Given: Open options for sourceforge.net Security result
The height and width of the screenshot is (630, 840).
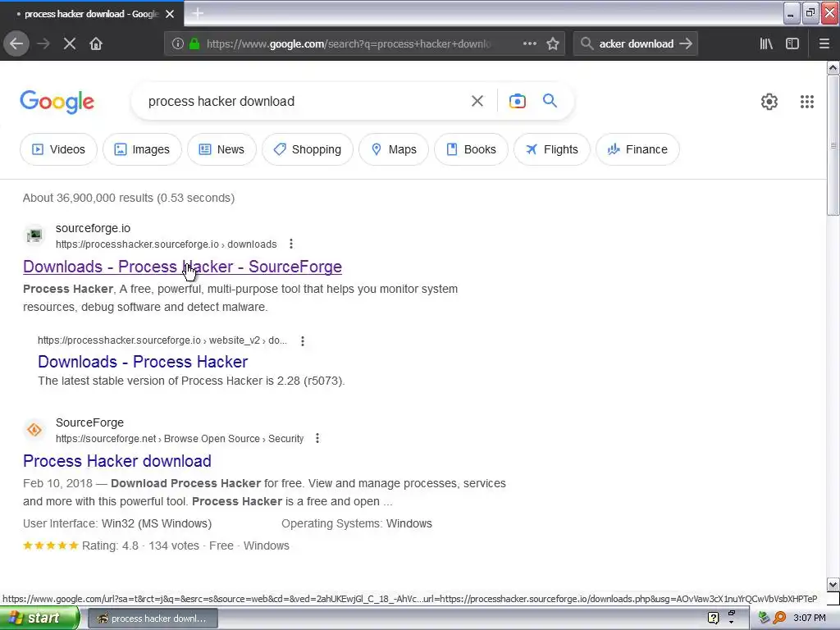Looking at the screenshot, I should coord(317,438).
